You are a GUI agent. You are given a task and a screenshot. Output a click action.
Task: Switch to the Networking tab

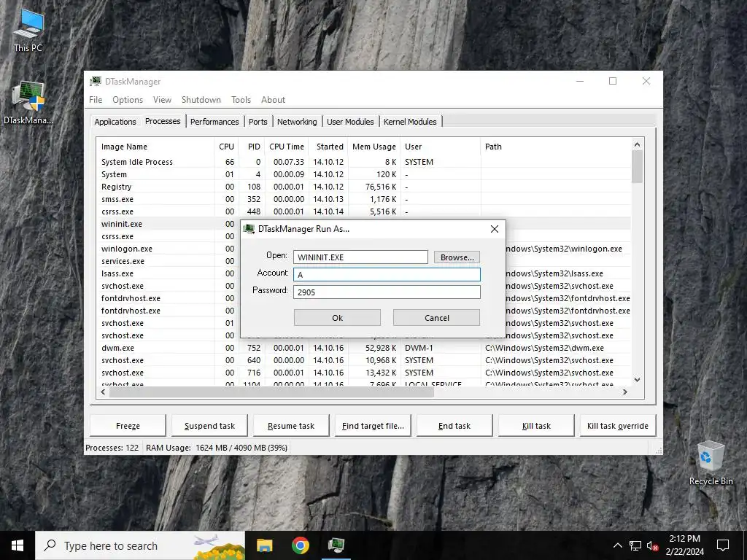tap(297, 122)
